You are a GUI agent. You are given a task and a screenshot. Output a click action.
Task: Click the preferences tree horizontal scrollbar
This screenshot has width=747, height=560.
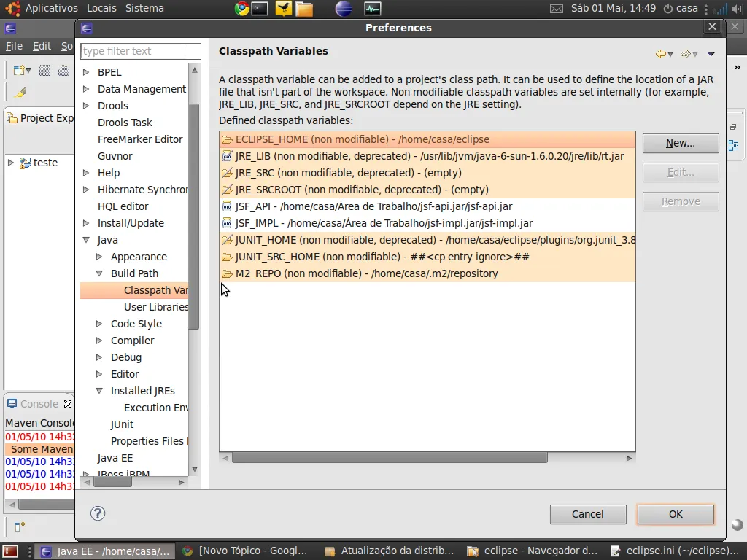pyautogui.click(x=112, y=483)
